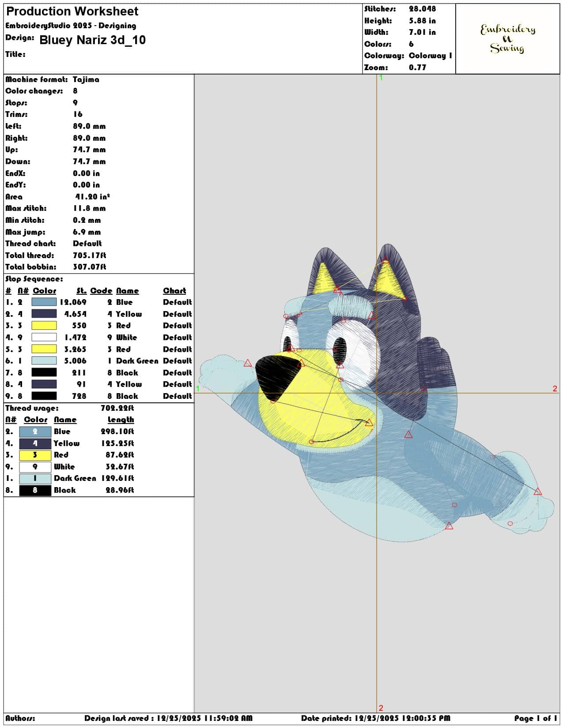Viewport: 563px width, 728px height.
Task: Click the Design last saved timestamp
Action: point(169,718)
